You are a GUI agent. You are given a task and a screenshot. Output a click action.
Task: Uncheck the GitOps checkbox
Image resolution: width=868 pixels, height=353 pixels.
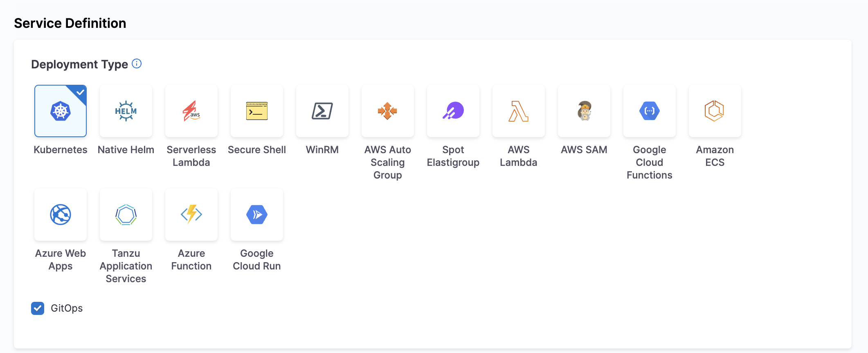tap(38, 308)
